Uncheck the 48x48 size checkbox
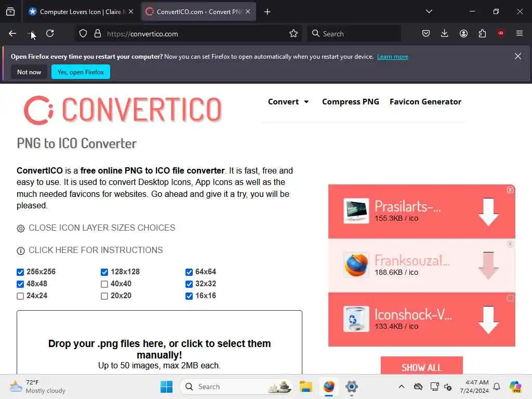Image resolution: width=532 pixels, height=399 pixels. (20, 284)
